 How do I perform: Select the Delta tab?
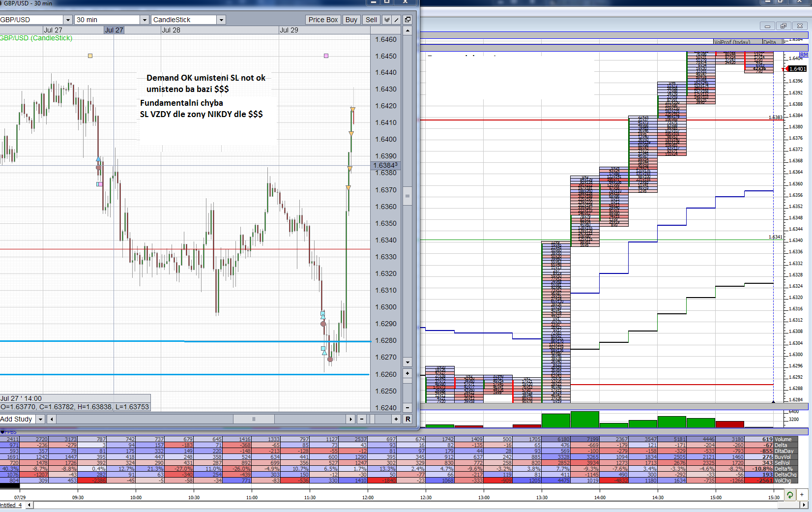771,42
